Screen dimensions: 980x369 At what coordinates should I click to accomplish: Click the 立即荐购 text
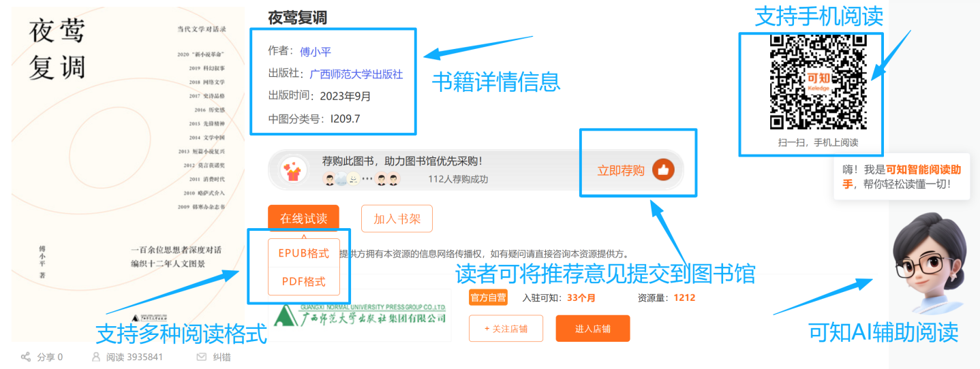[x=621, y=170]
